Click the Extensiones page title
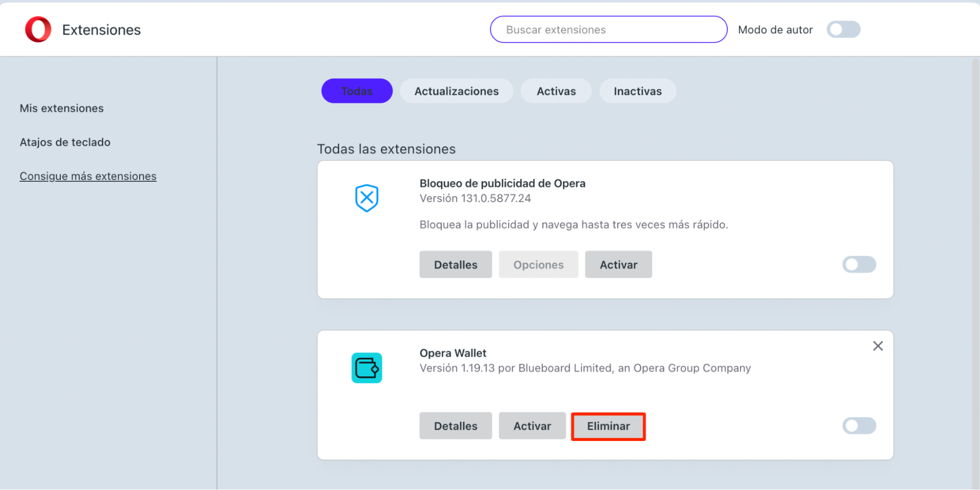980x490 pixels. (101, 30)
